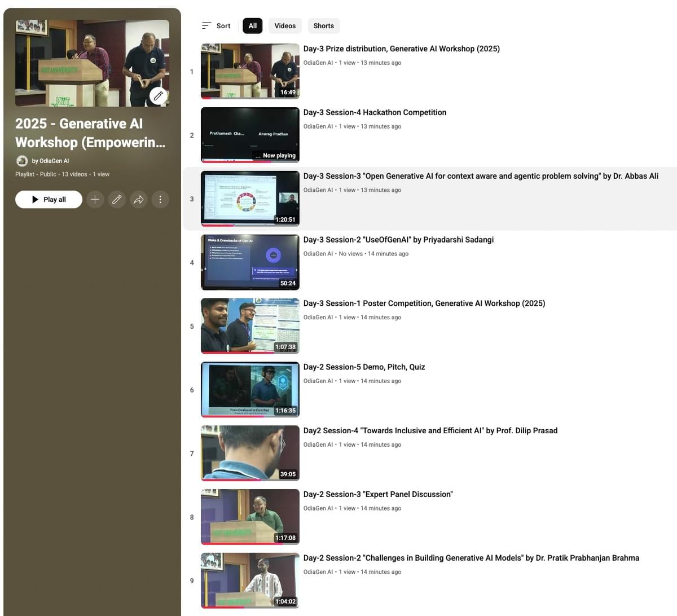
Task: Open the playlist cover image in the sidebar
Action: point(92,63)
